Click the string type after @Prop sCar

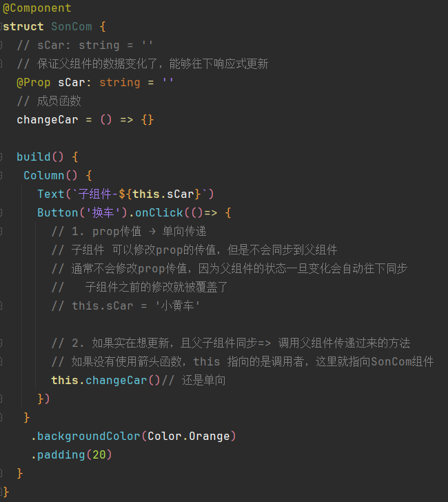[x=120, y=83]
